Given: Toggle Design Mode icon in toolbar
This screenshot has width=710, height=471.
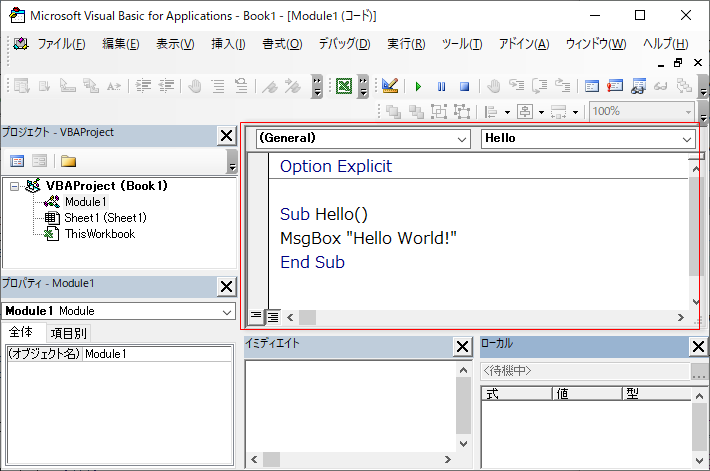Looking at the screenshot, I should click(390, 87).
